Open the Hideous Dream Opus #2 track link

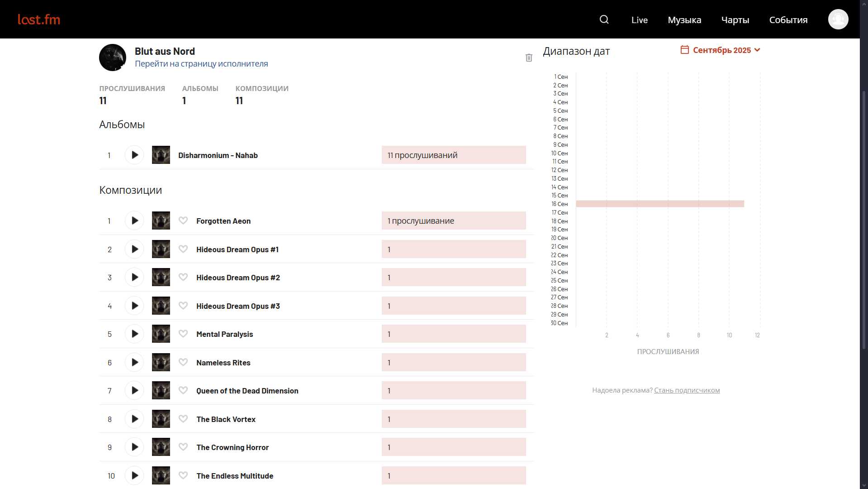pos(238,278)
